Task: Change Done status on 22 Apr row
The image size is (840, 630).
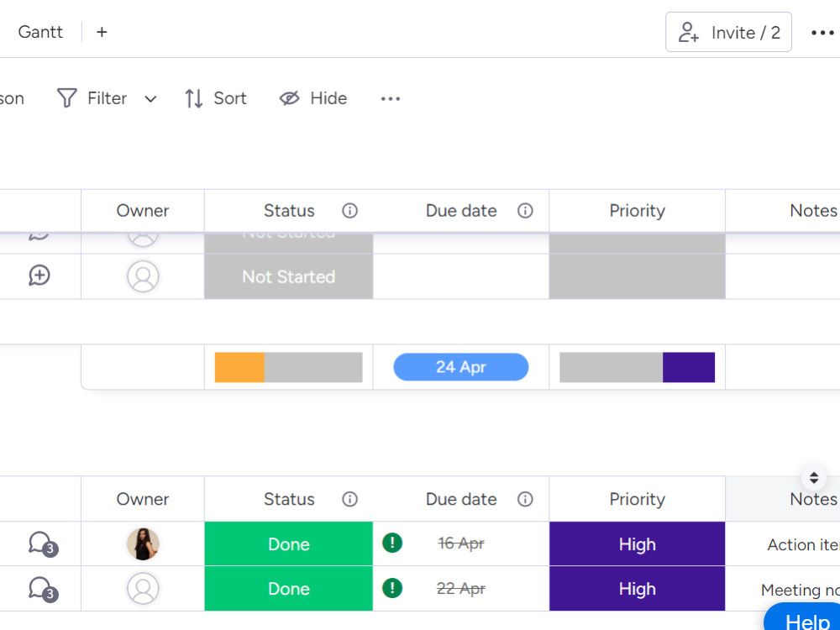Action: point(289,589)
